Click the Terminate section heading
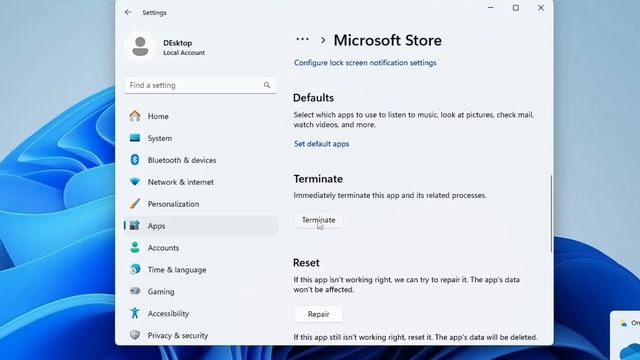Viewport: 640px width, 360px height. point(318,179)
